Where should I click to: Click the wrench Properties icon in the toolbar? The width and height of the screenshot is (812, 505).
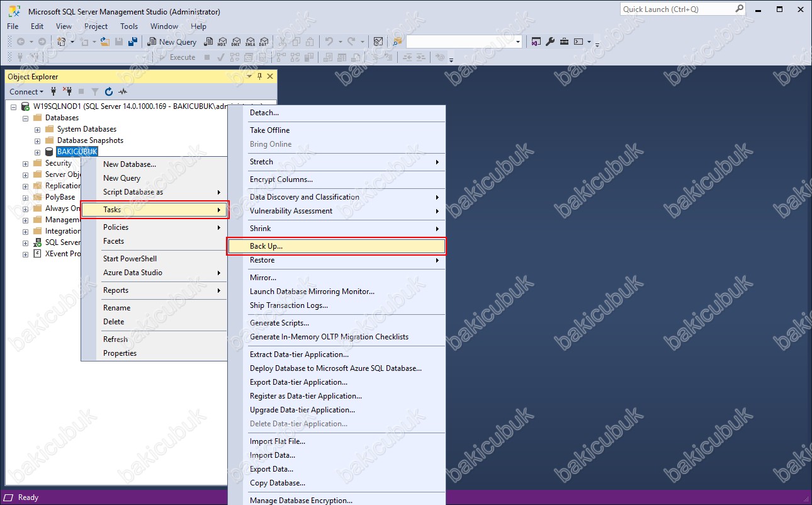coord(550,42)
